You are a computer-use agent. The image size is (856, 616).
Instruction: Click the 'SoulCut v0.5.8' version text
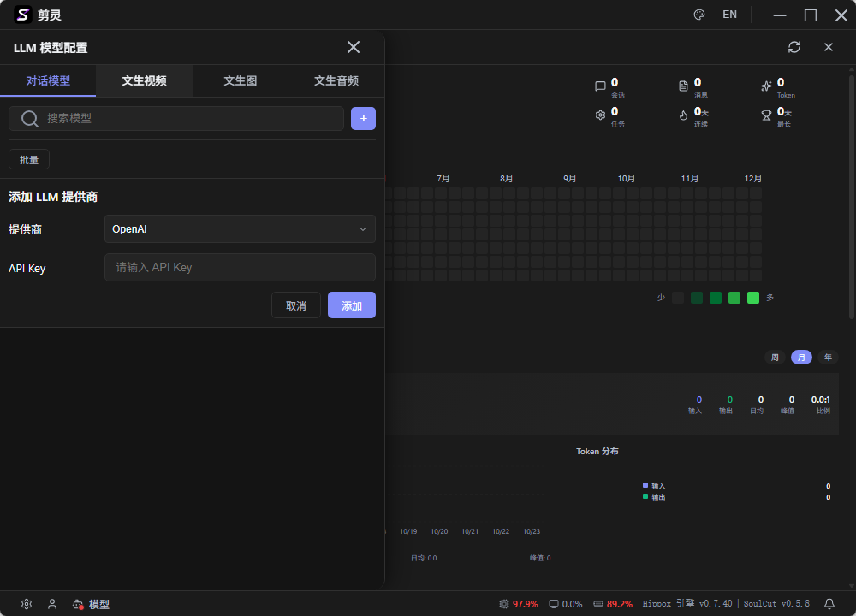(777, 604)
